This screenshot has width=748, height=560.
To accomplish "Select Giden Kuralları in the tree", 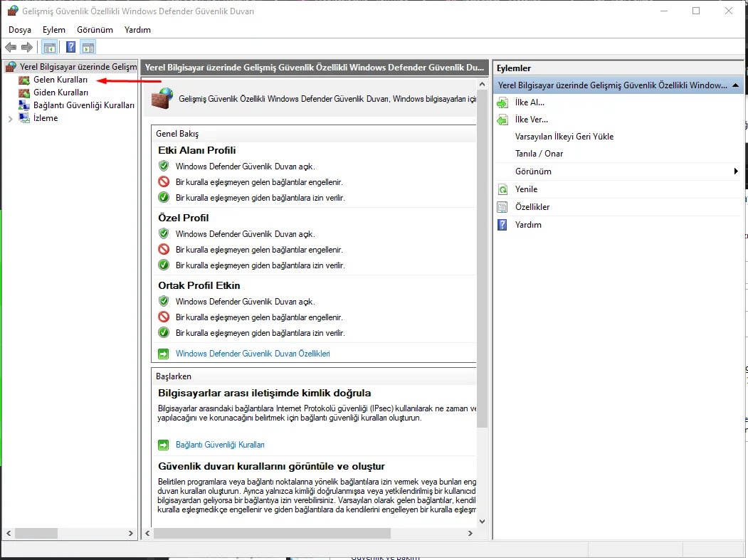I will point(61,93).
